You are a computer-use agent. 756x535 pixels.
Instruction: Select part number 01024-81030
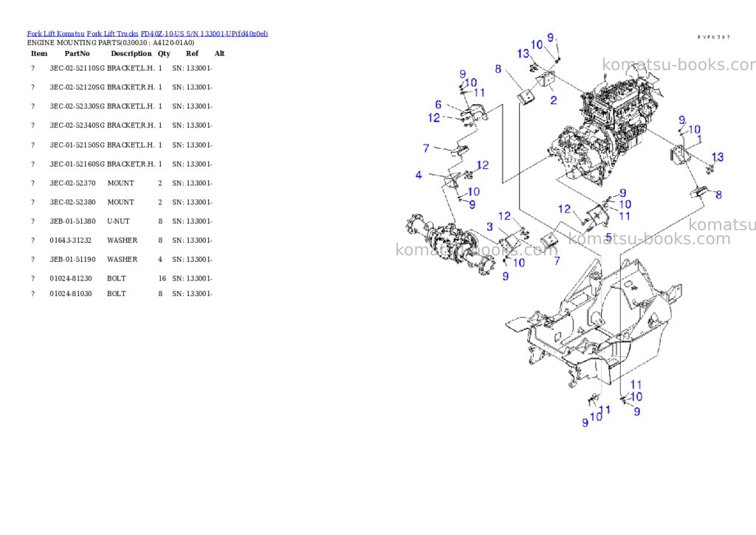pos(70,294)
